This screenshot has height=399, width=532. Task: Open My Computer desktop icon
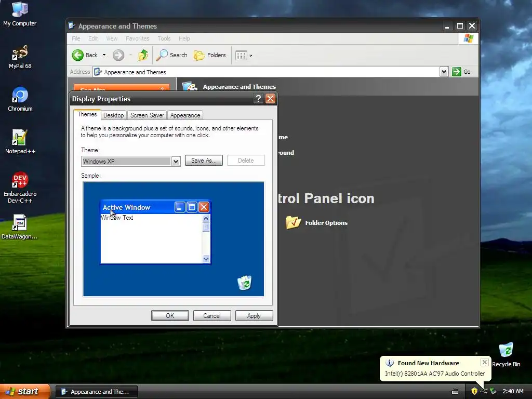[x=20, y=14]
